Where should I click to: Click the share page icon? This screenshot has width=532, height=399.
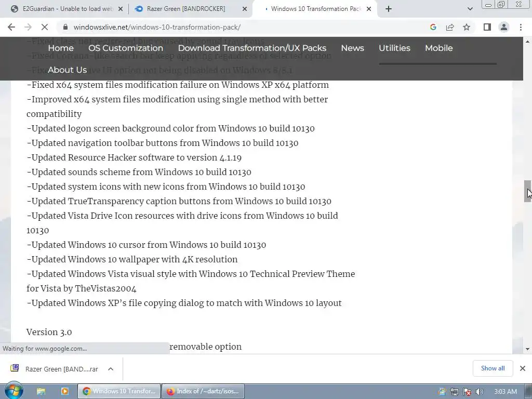click(450, 27)
